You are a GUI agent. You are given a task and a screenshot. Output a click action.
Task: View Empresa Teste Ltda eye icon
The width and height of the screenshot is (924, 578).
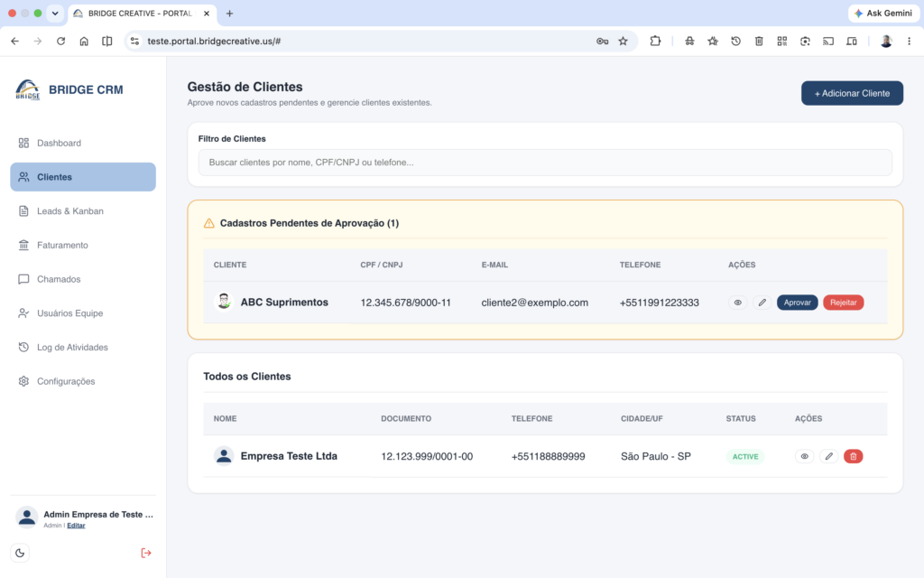pos(804,456)
